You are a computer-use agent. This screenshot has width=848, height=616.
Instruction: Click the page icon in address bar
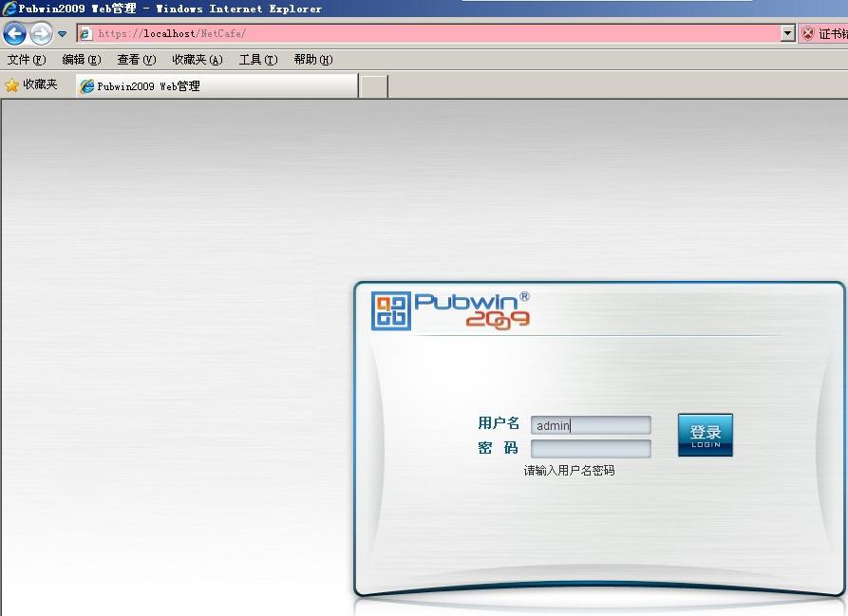85,33
